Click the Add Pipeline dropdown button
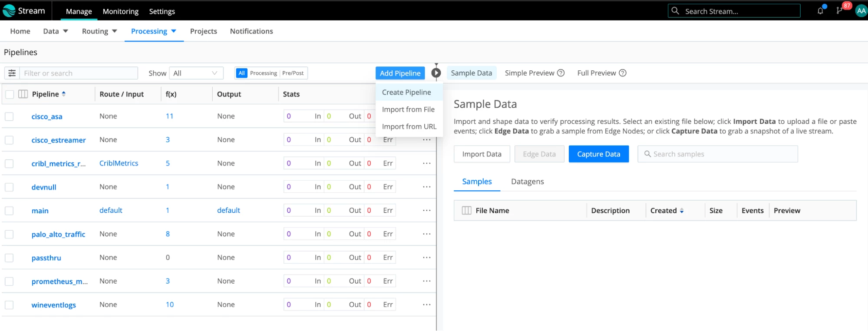Viewport: 868px width, 331px height. 400,73
